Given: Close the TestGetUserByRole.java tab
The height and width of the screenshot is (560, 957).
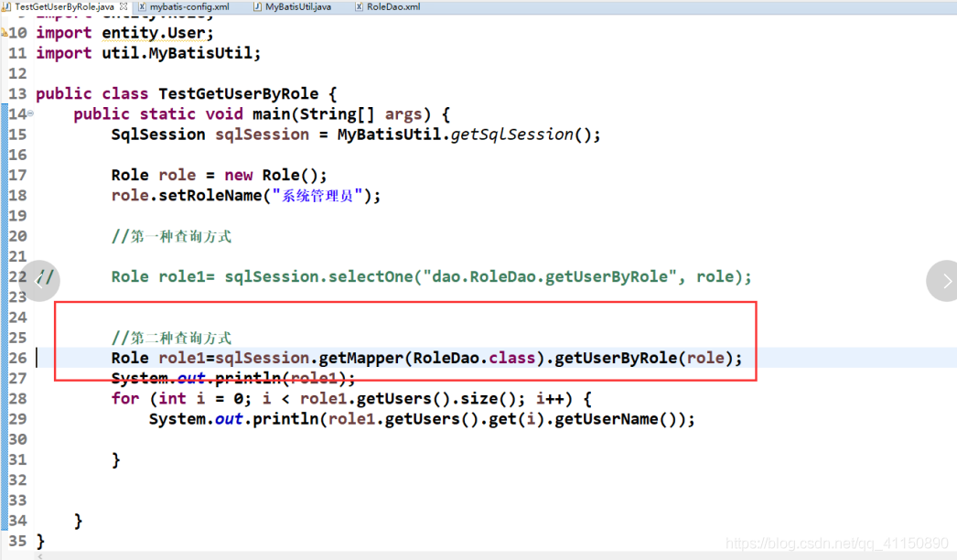Looking at the screenshot, I should pos(123,6).
